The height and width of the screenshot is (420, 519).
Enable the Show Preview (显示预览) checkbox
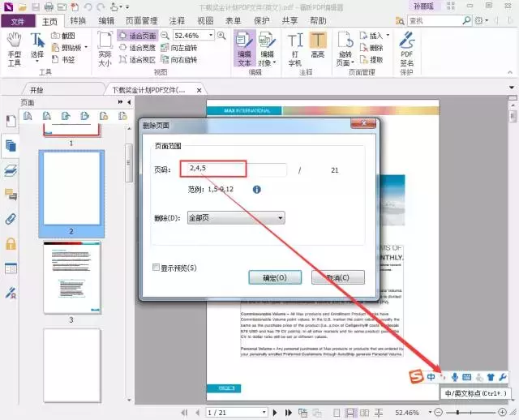[x=156, y=267]
